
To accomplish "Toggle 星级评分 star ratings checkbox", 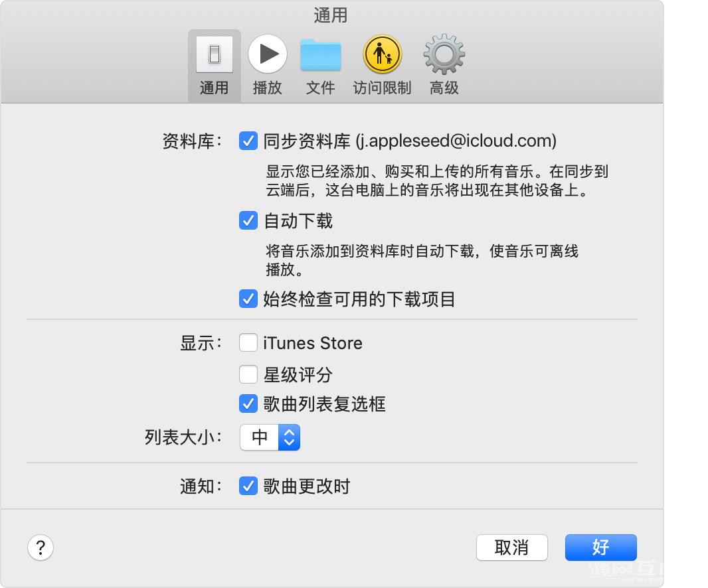I will (x=248, y=374).
